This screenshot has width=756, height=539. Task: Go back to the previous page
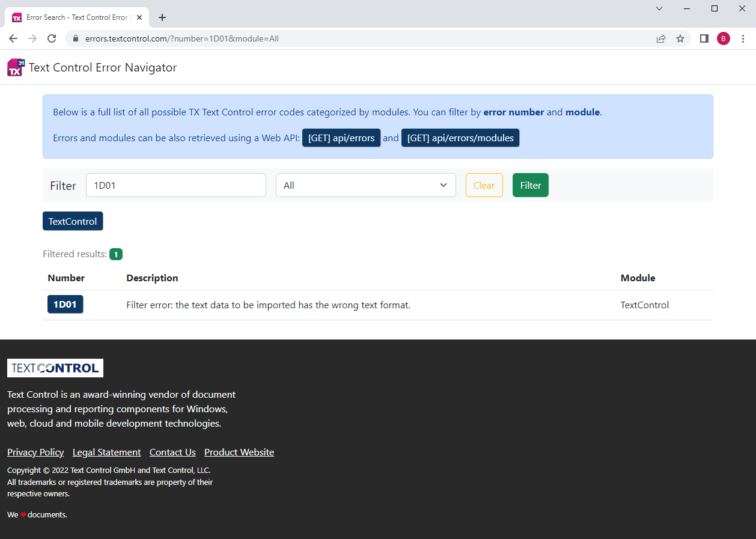[13, 38]
